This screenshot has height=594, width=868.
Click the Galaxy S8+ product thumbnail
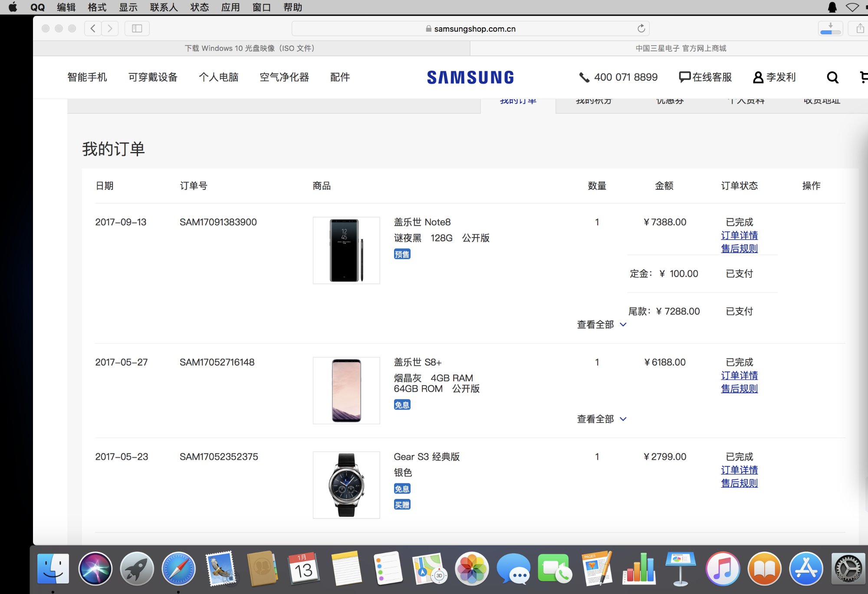(346, 390)
